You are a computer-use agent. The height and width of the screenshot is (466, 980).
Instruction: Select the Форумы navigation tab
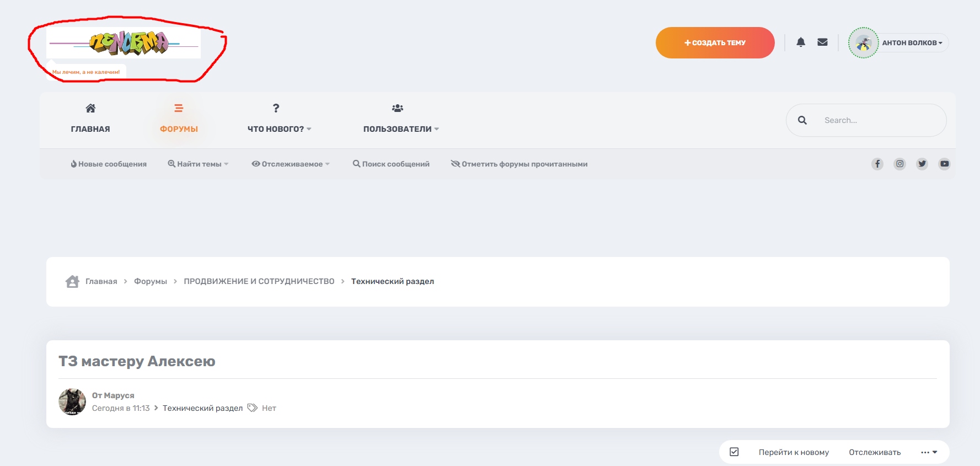179,120
